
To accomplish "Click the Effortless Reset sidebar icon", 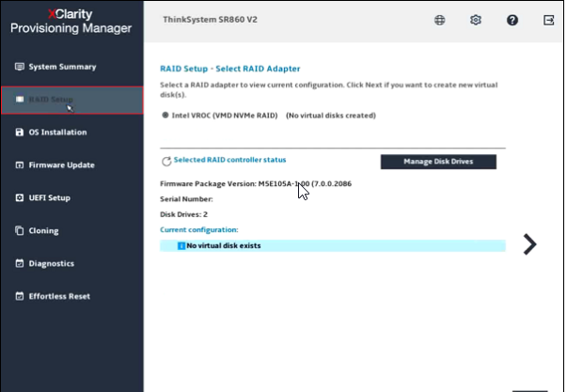I will pos(20,296).
